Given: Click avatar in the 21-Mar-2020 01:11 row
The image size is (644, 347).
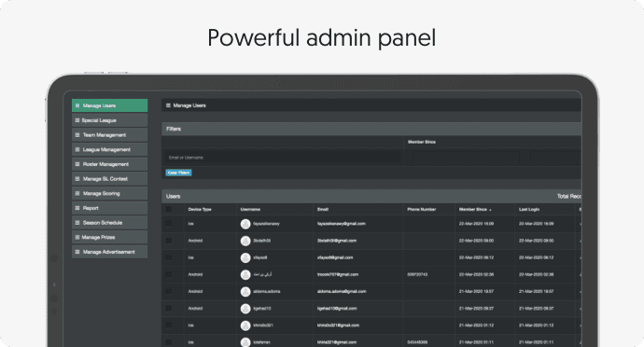Looking at the screenshot, I should [x=245, y=342].
